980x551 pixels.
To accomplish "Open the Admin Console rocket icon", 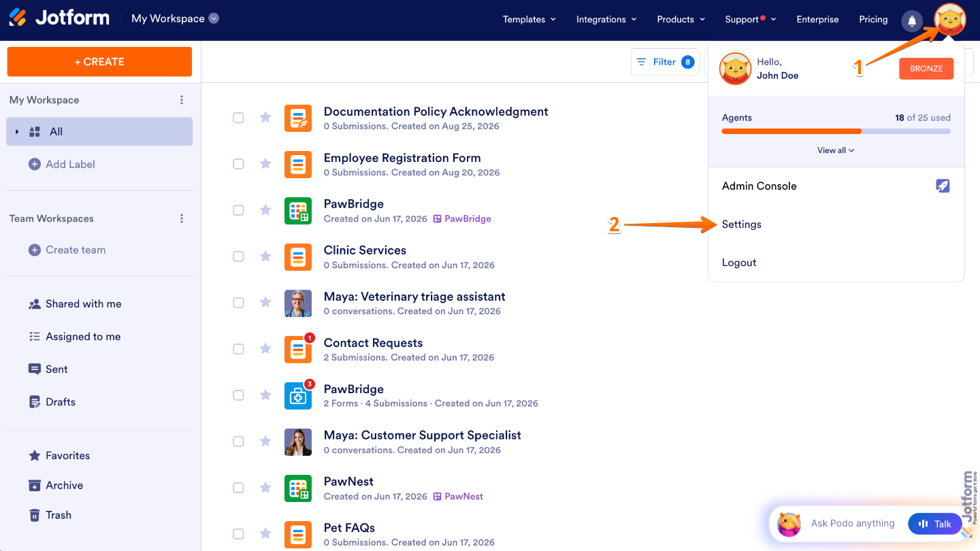I will [943, 186].
